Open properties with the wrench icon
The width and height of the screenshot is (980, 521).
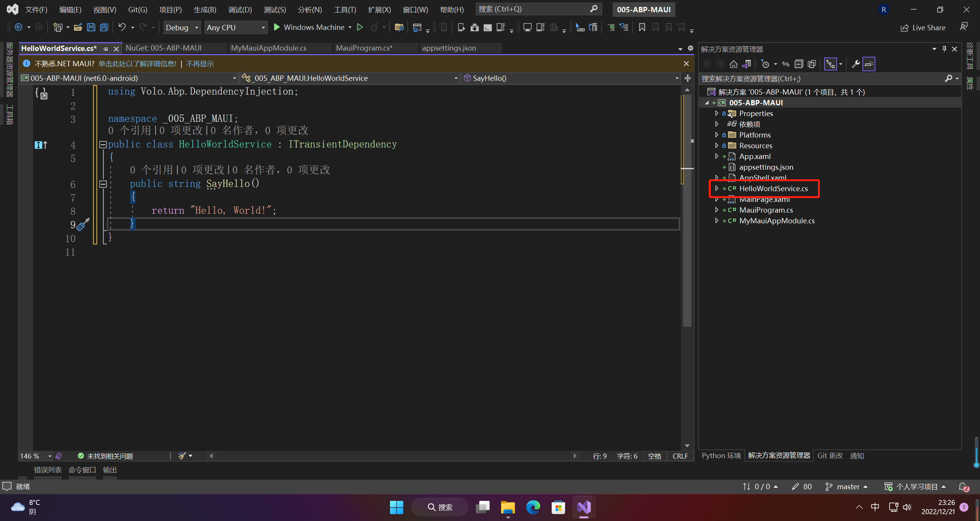pyautogui.click(x=855, y=64)
